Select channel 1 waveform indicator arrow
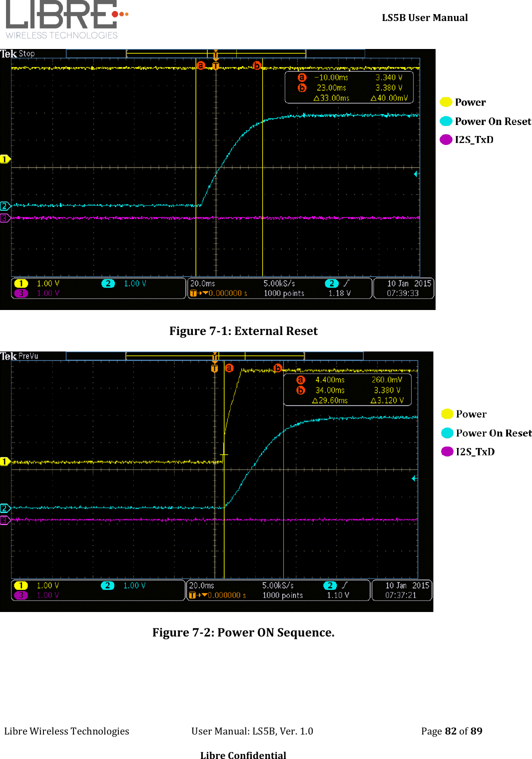The width and height of the screenshot is (532, 759). (x=4, y=158)
